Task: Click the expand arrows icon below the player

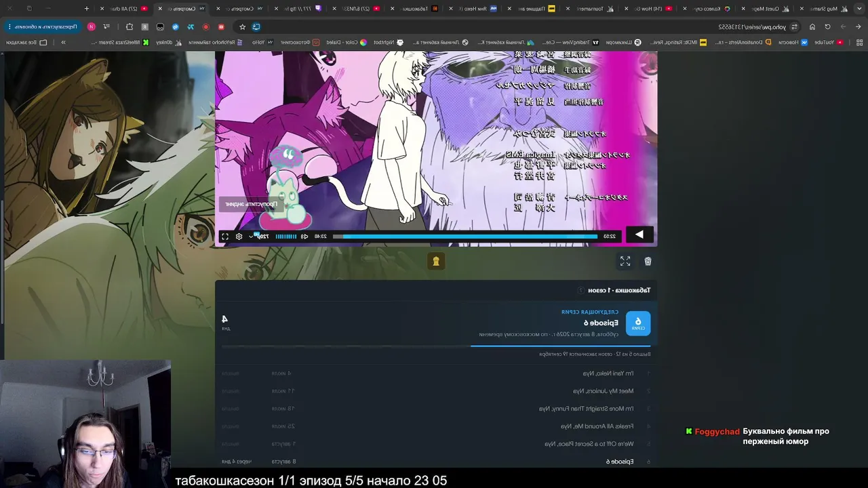Action: point(625,261)
